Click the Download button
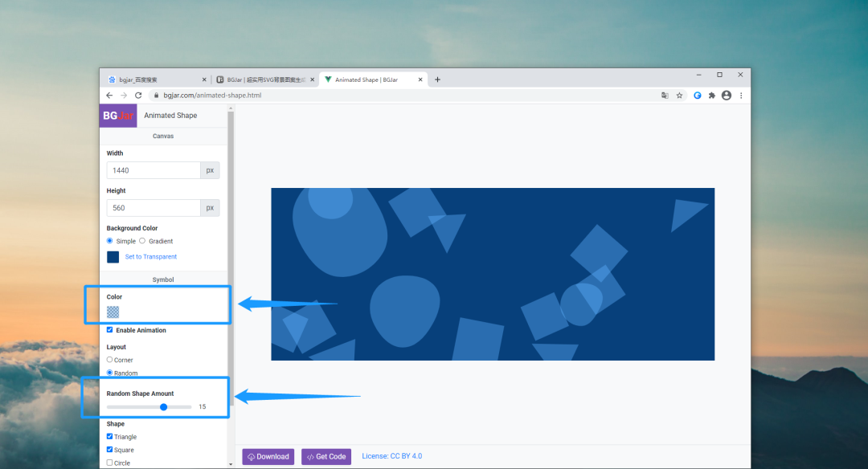The width and height of the screenshot is (868, 469). tap(268, 456)
